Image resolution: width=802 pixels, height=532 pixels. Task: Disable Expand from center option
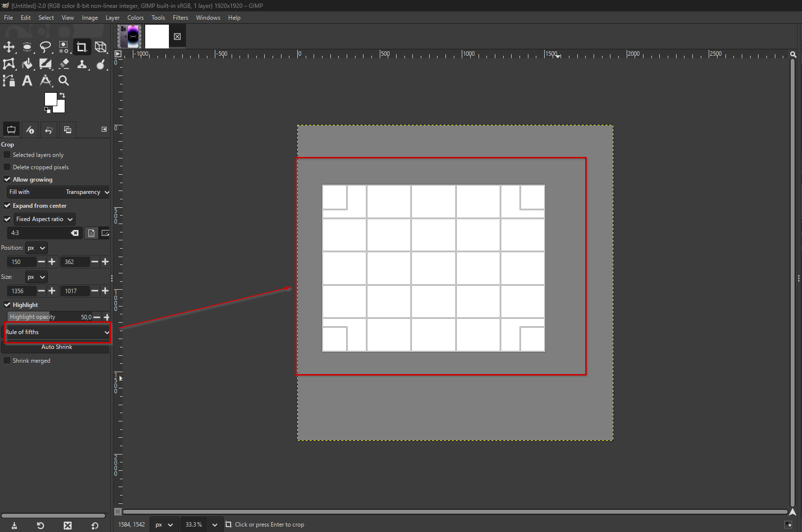pos(7,206)
